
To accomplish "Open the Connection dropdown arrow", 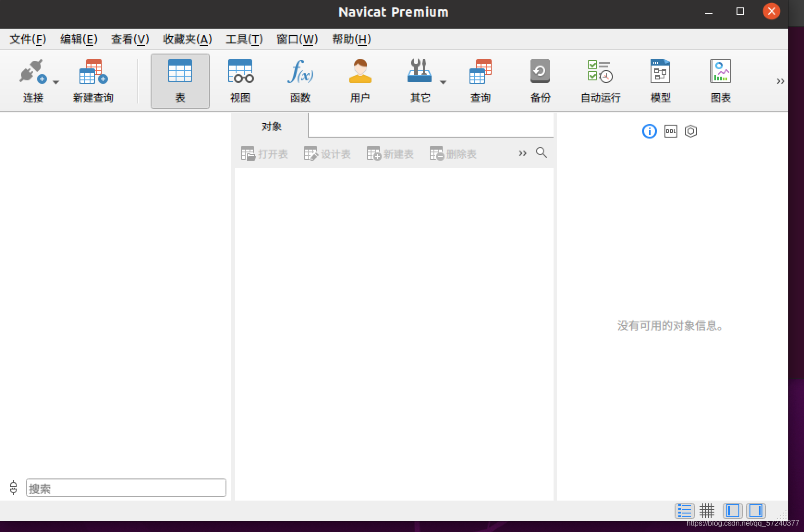I will [x=56, y=82].
